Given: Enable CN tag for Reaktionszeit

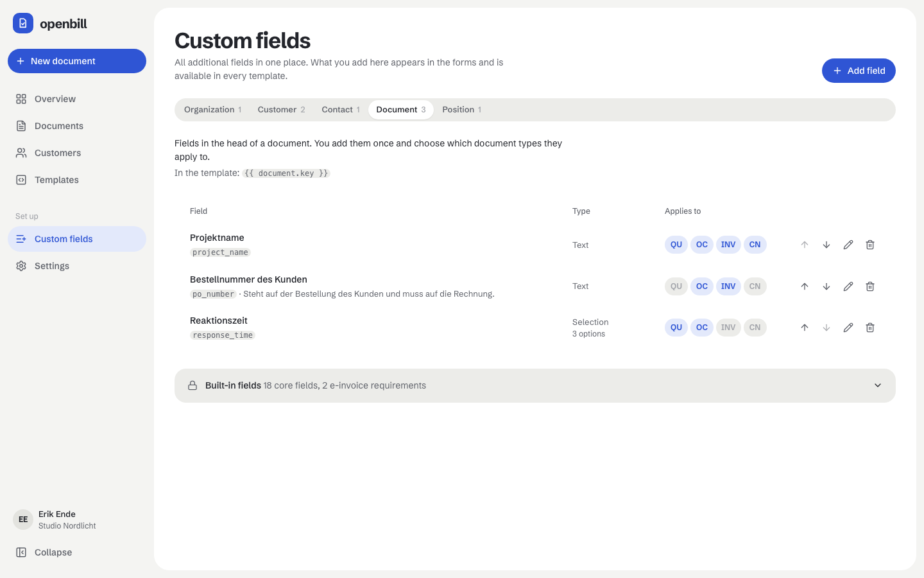Looking at the screenshot, I should [x=755, y=328].
